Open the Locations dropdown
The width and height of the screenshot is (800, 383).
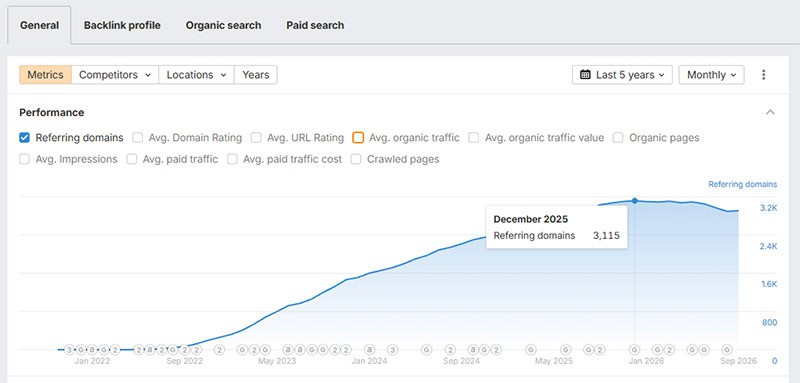pos(196,74)
